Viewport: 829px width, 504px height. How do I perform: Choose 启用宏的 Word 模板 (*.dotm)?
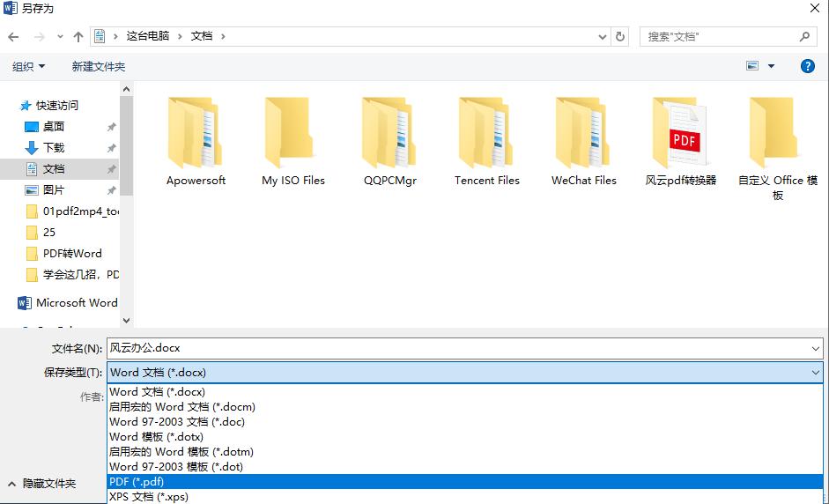pyautogui.click(x=465, y=452)
